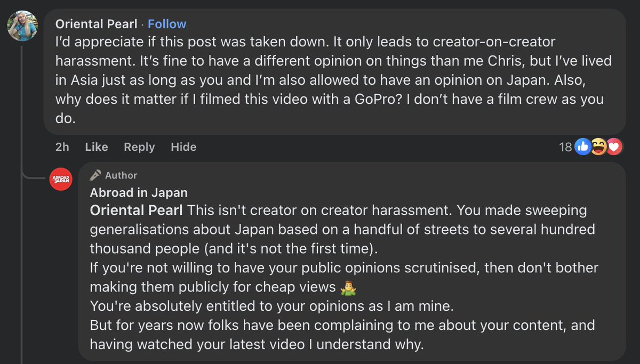This screenshot has width=640, height=364.
Task: Open the Abroad in Japan page name
Action: tap(139, 192)
